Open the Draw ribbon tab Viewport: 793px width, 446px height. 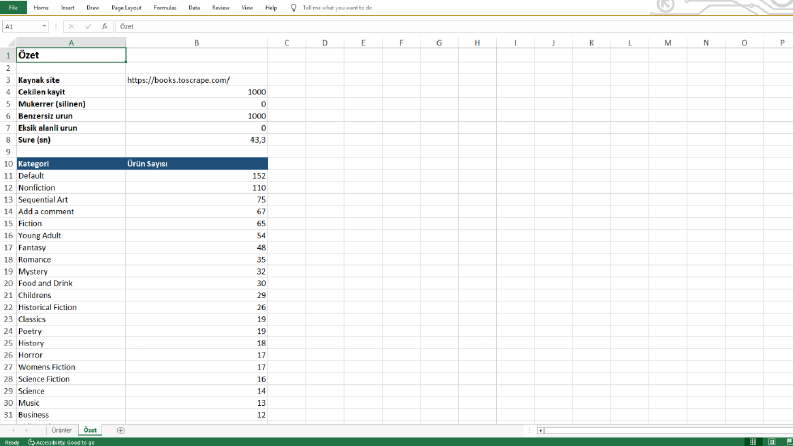pos(93,8)
